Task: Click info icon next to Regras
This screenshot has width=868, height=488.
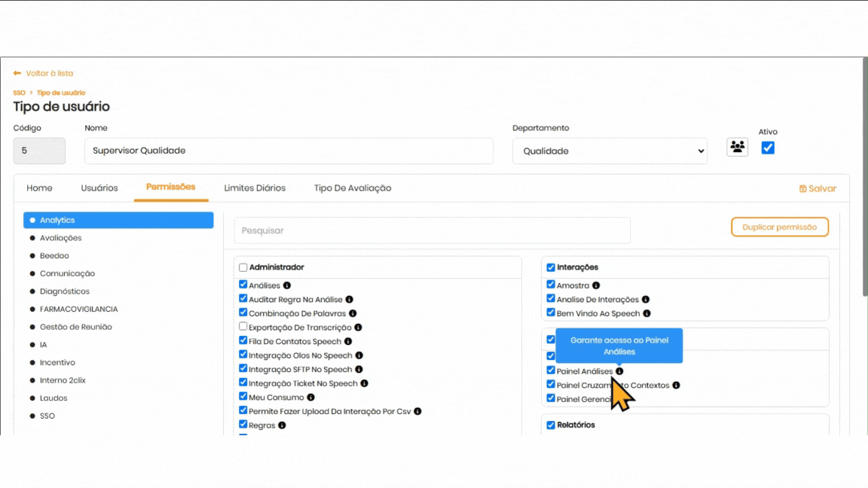Action: (282, 425)
